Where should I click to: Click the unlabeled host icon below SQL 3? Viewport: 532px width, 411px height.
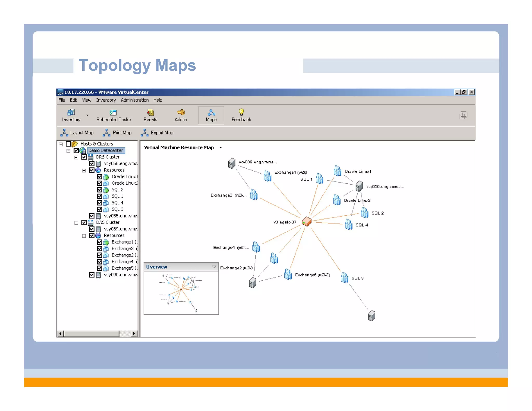pyautogui.click(x=372, y=316)
